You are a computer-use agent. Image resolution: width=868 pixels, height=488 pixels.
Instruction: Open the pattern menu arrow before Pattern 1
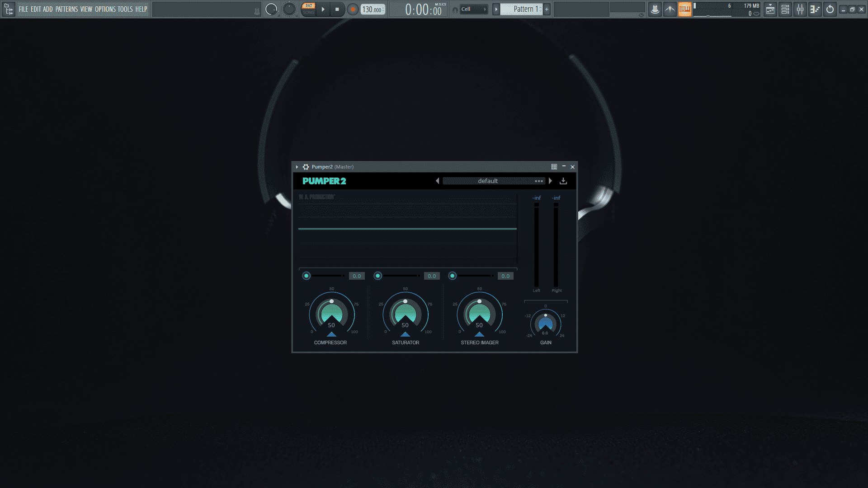point(496,9)
